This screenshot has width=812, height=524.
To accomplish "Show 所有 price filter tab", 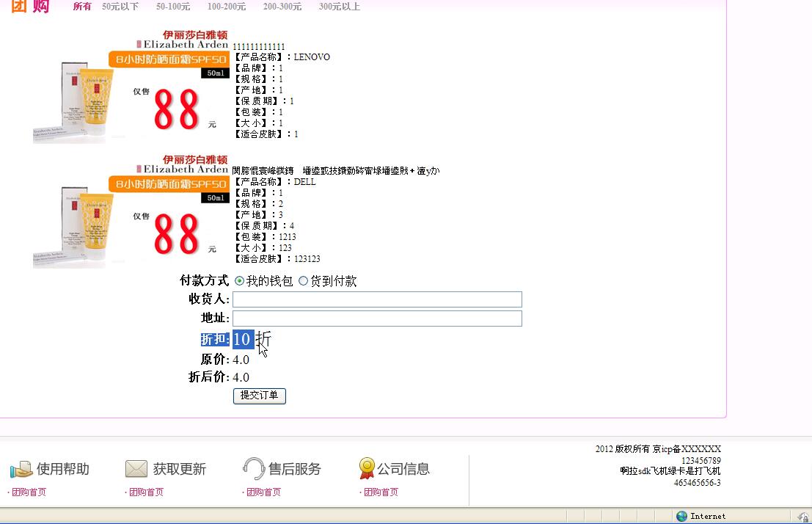I will coord(82,7).
